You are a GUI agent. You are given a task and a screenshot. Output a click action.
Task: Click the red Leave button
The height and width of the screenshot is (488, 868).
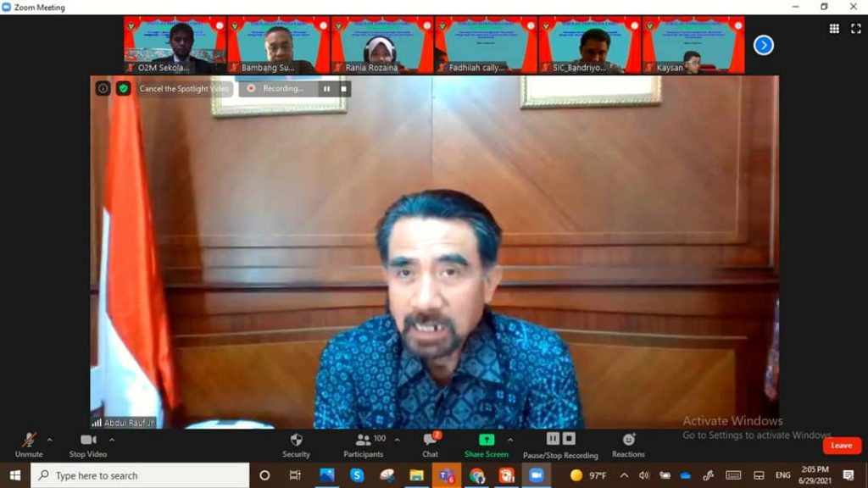[841, 446]
